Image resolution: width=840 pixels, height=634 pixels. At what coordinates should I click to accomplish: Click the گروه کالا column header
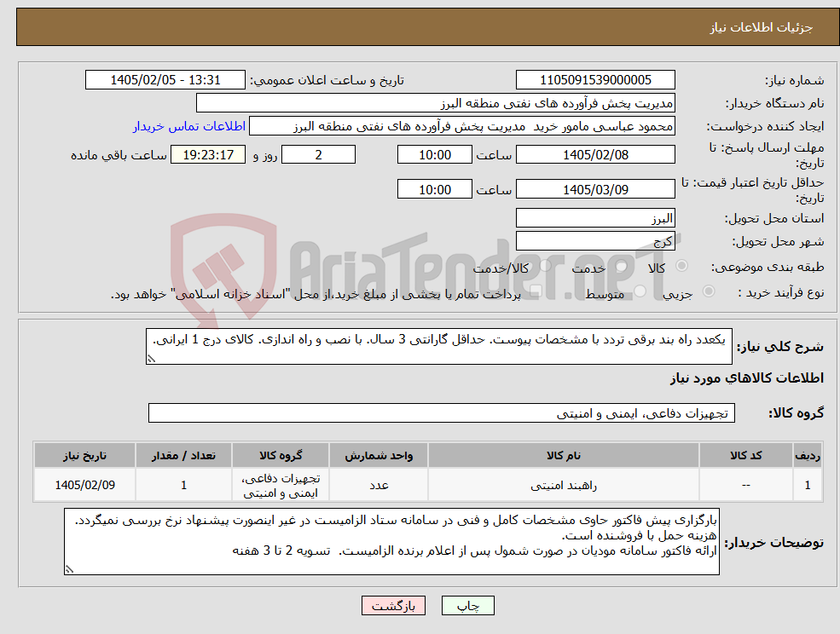281,456
